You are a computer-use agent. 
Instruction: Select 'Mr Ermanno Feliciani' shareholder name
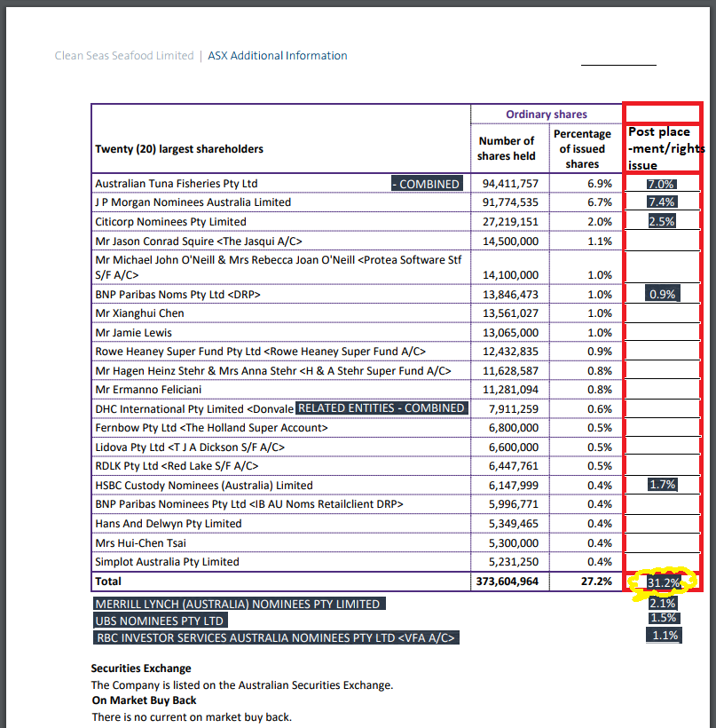click(x=148, y=390)
